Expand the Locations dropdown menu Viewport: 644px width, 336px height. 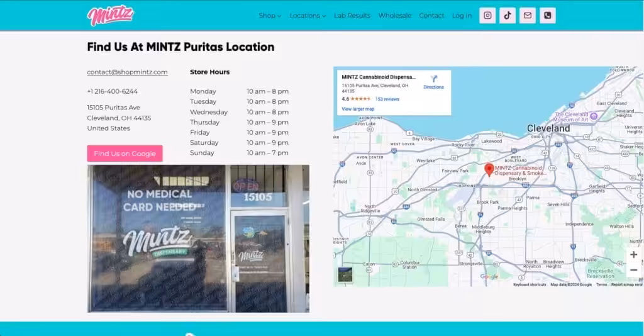[x=308, y=16]
